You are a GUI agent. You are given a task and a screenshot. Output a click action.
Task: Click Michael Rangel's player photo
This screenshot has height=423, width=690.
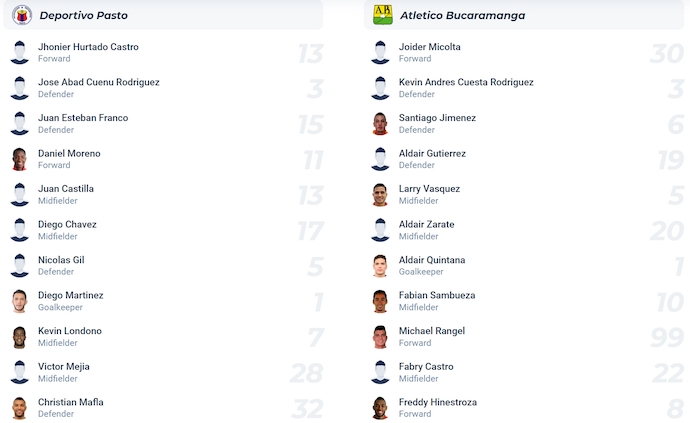[380, 337]
